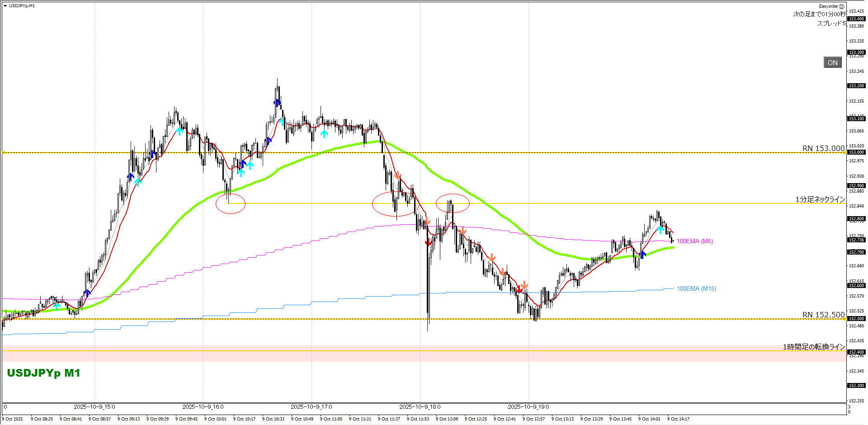
Task: Select the 1分足ネックライン label
Action: point(820,199)
